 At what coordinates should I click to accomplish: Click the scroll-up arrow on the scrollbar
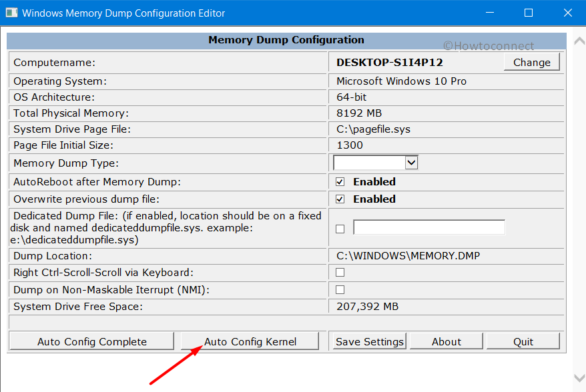click(579, 41)
